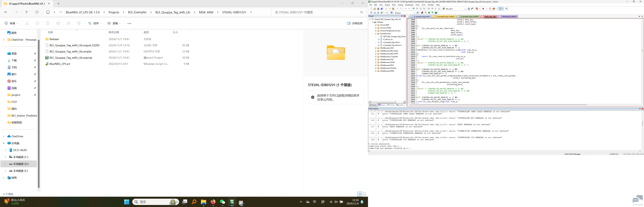644x207 pixels.
Task: Pin the Project panel in µVision
Action: [x=402, y=16]
